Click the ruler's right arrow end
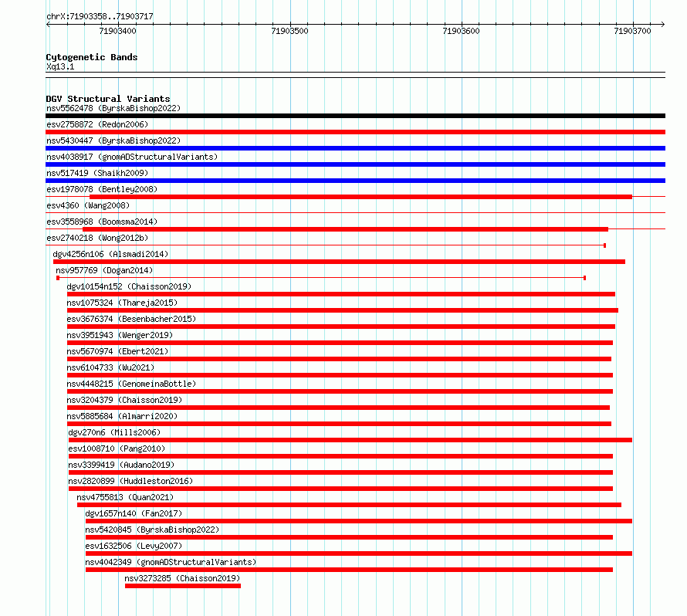Screen dimensions: 687x616 663,24
